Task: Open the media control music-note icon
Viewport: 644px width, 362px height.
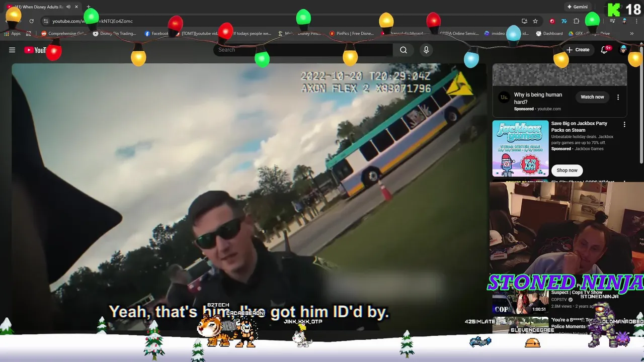Action: pyautogui.click(x=612, y=21)
